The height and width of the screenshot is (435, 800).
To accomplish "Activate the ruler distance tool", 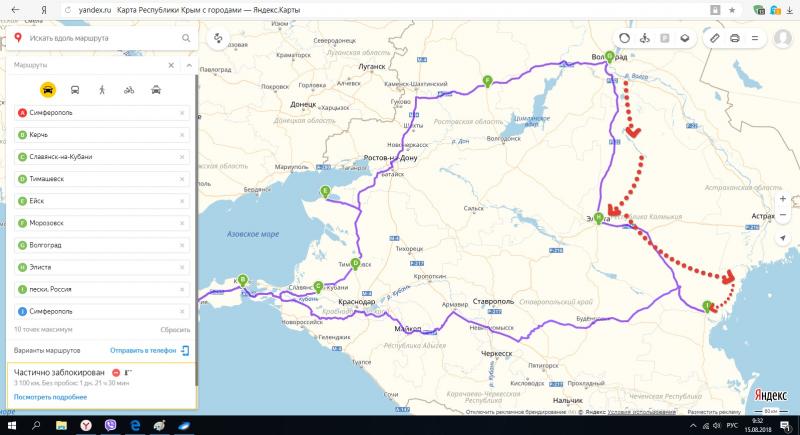I will click(x=714, y=38).
